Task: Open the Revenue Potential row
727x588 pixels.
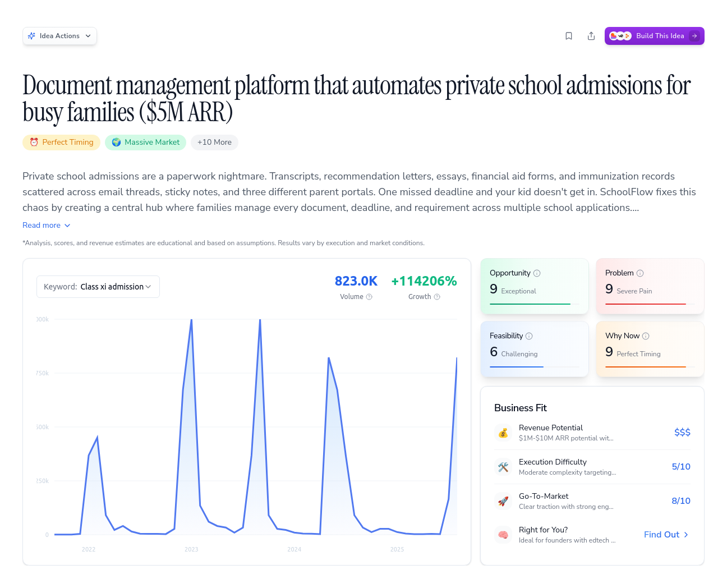Action: 592,433
